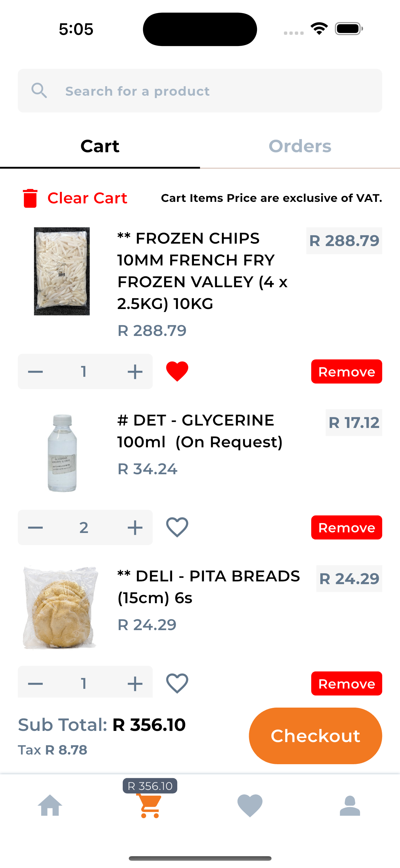
Task: Switch to the Orders tab
Action: click(300, 146)
